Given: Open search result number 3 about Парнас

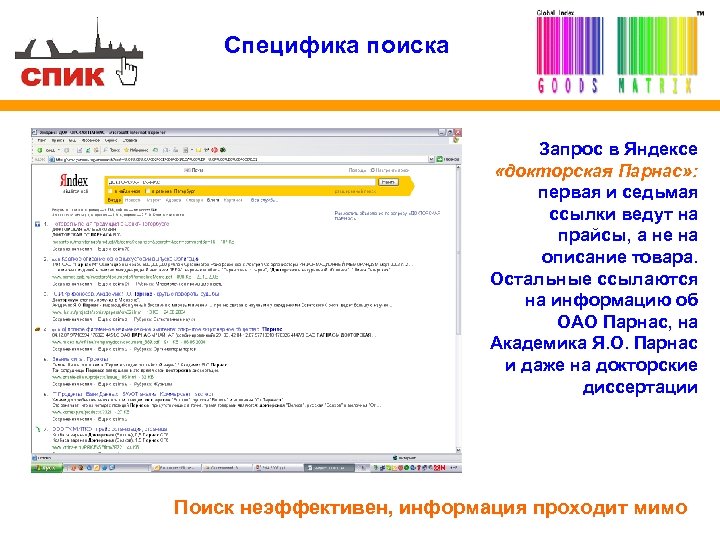Looking at the screenshot, I should (x=136, y=294).
